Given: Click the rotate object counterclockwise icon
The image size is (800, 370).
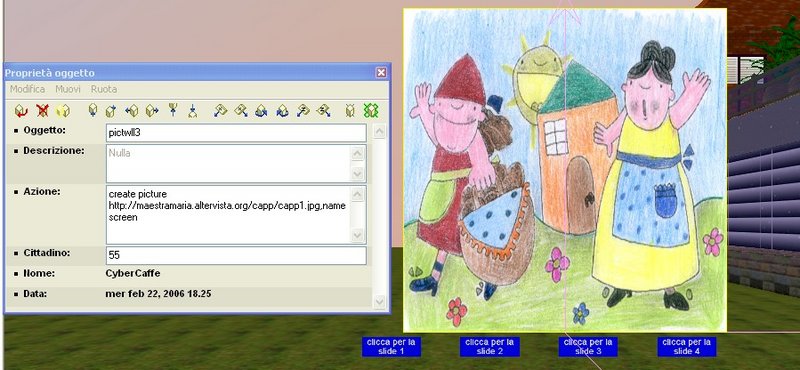Looking at the screenshot, I should (261, 110).
